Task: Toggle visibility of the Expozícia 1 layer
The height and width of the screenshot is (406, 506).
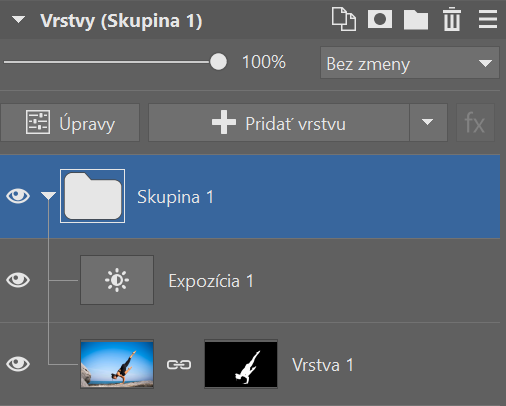Action: (18, 280)
